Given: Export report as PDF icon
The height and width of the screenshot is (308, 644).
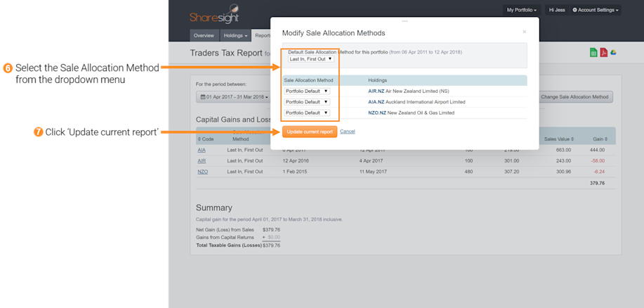Looking at the screenshot, I should click(604, 53).
